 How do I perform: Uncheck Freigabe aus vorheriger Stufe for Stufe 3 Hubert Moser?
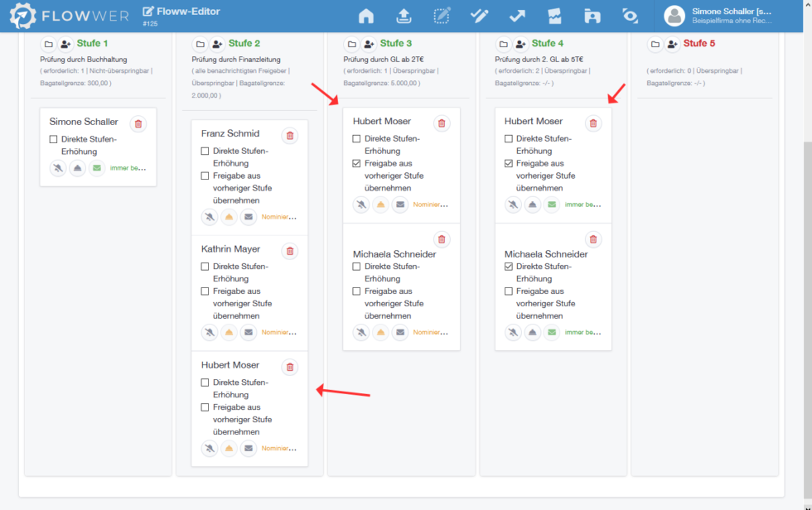point(356,163)
